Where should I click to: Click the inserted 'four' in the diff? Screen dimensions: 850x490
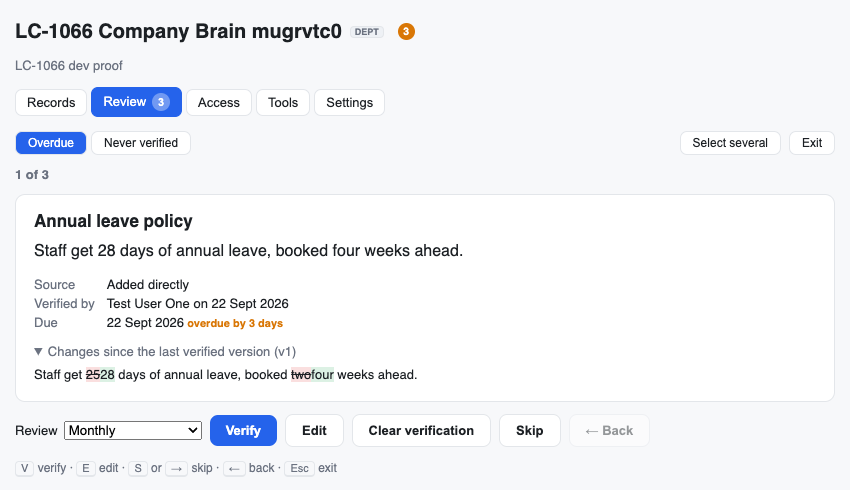[323, 375]
